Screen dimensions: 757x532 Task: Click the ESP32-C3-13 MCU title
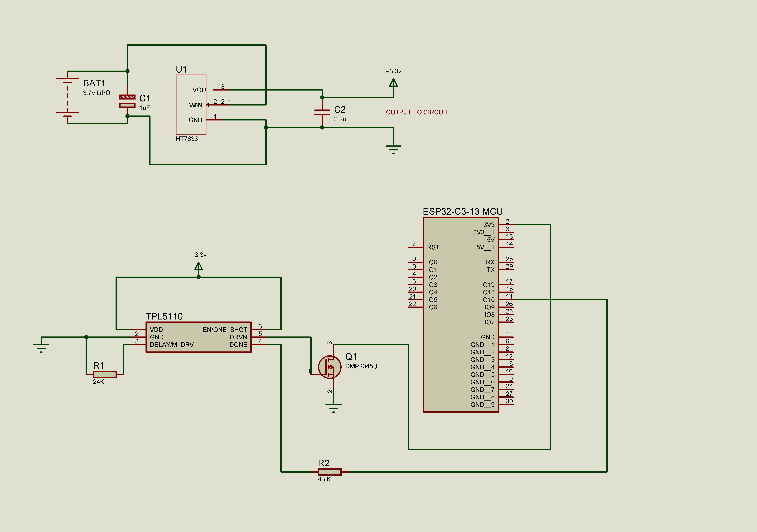[x=463, y=212]
